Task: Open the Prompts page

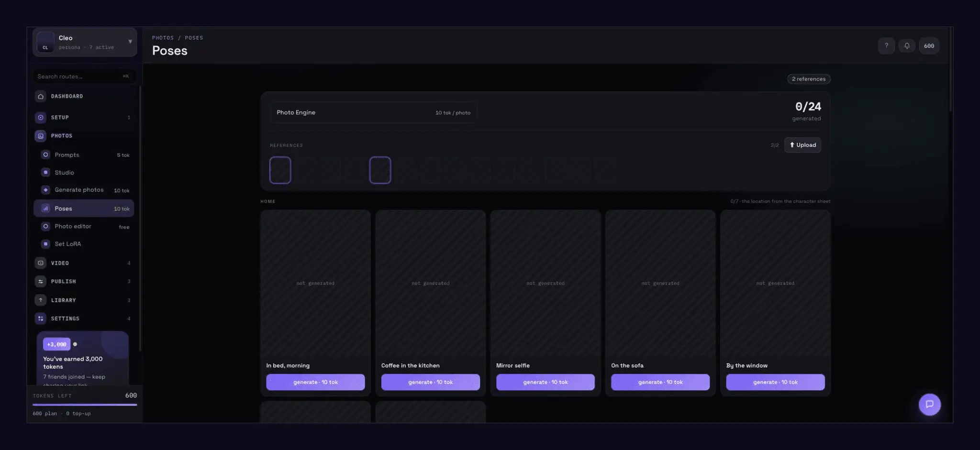Action: pyautogui.click(x=84, y=154)
